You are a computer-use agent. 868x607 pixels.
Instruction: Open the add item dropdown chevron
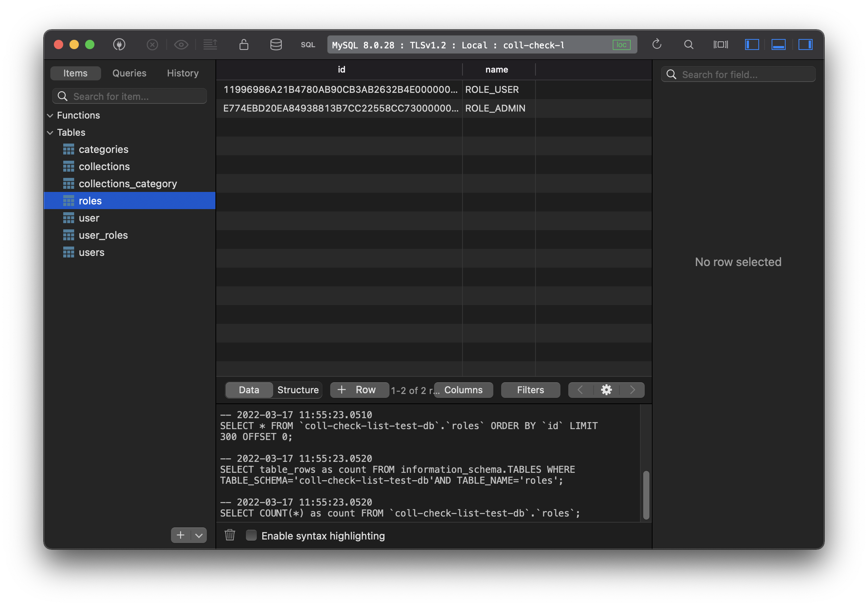click(199, 535)
